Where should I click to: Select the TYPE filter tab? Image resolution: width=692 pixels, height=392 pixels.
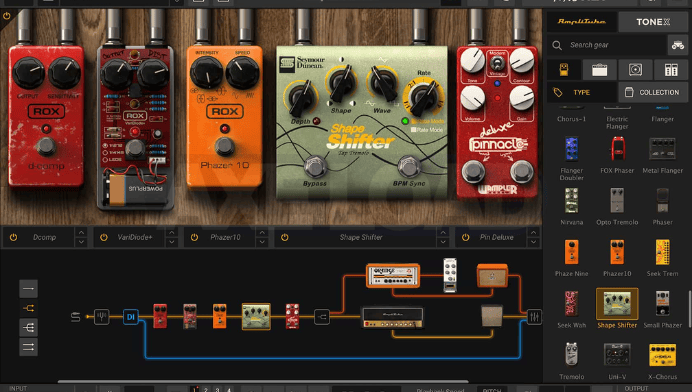click(x=582, y=92)
